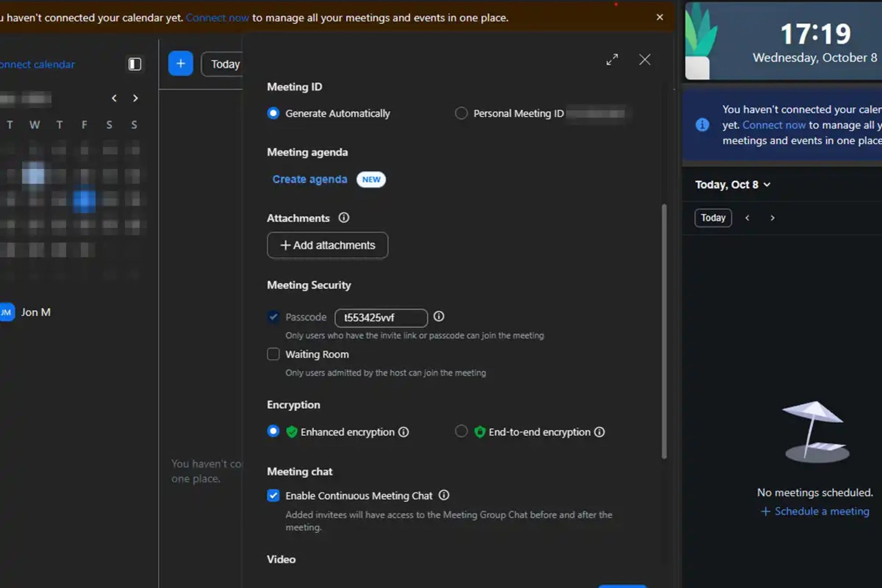This screenshot has width=882, height=588.
Task: Dismiss the calendar connection banner
Action: tap(659, 17)
